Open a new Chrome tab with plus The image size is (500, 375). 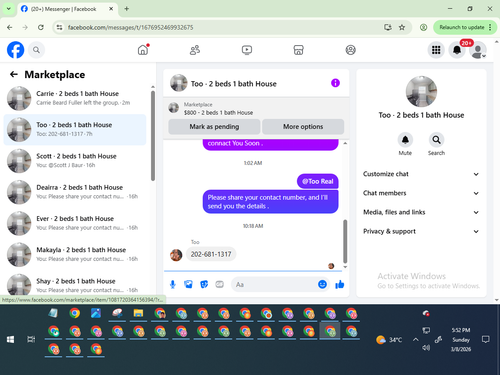[127, 9]
